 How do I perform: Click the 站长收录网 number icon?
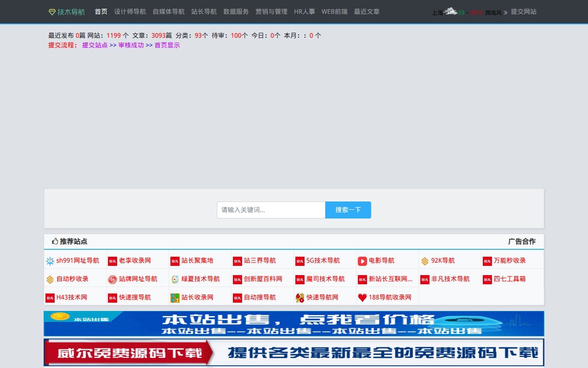[x=175, y=298]
